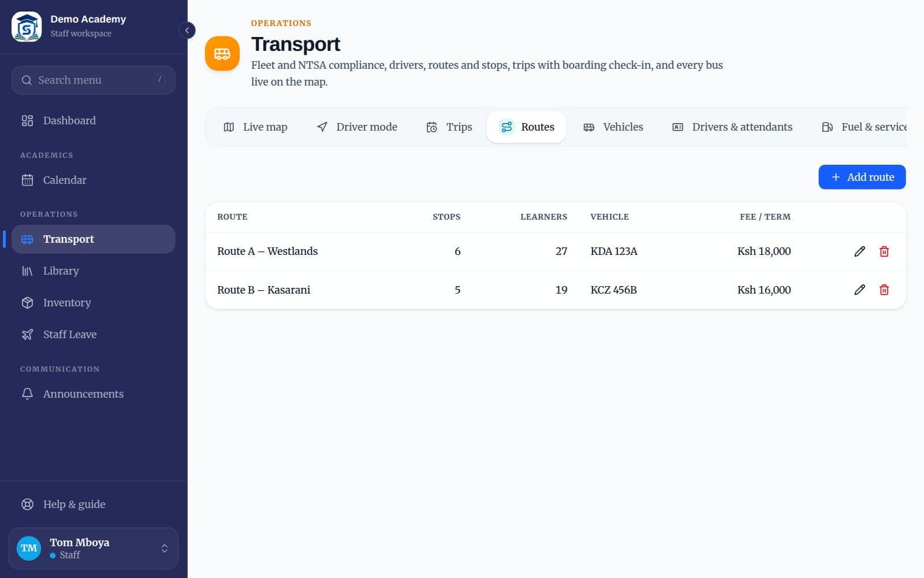924x578 pixels.
Task: Open Help & guide
Action: [93, 504]
